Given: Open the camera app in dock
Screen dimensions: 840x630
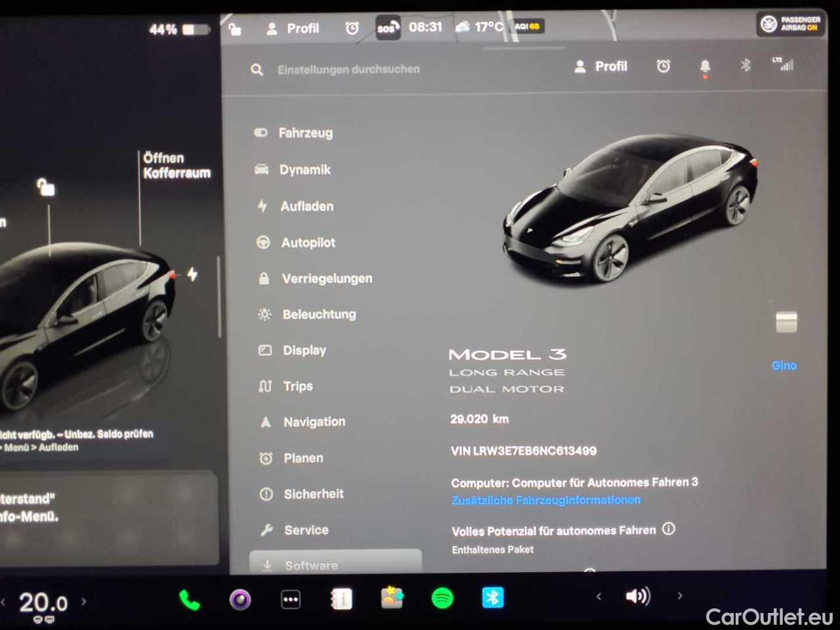Looking at the screenshot, I should coord(240,599).
